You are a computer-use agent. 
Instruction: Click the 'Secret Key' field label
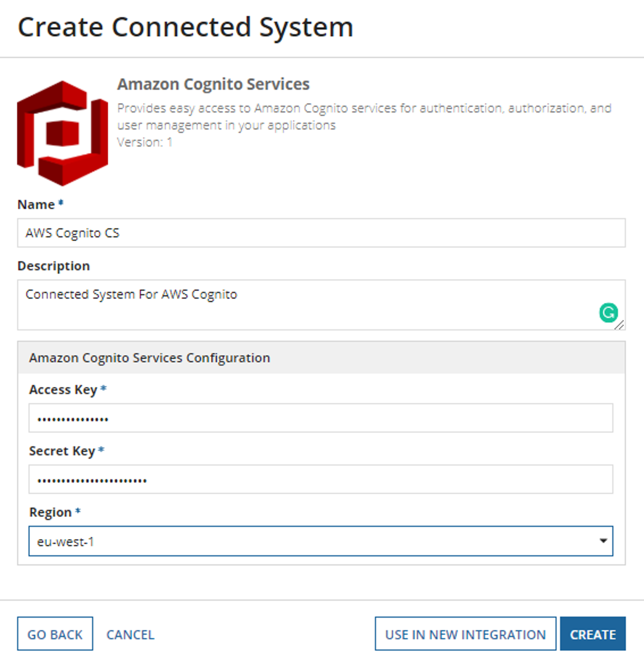(x=62, y=451)
